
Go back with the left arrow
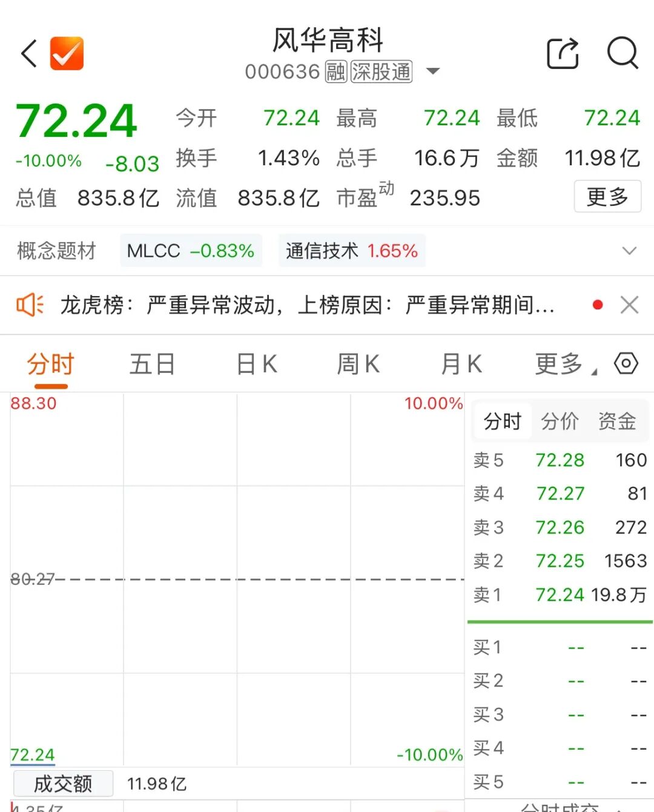[x=29, y=53]
